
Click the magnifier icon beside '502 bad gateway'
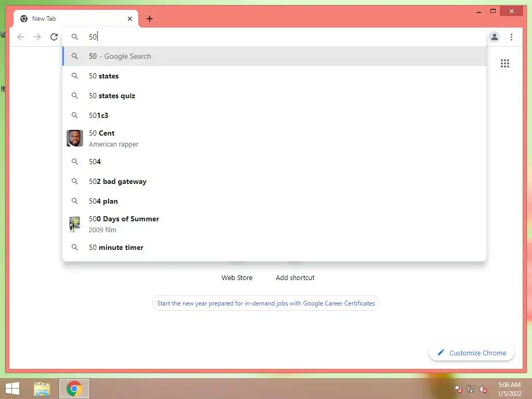pyautogui.click(x=75, y=181)
